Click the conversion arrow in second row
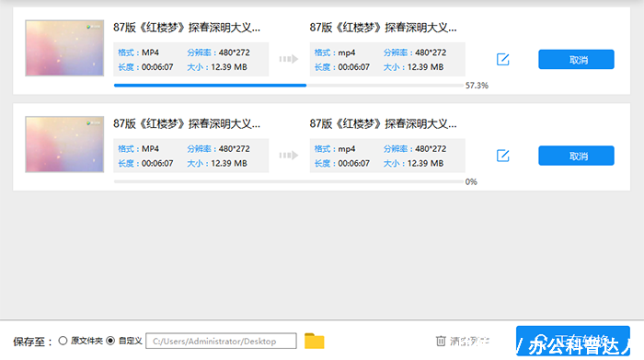644x360 pixels. coord(289,156)
